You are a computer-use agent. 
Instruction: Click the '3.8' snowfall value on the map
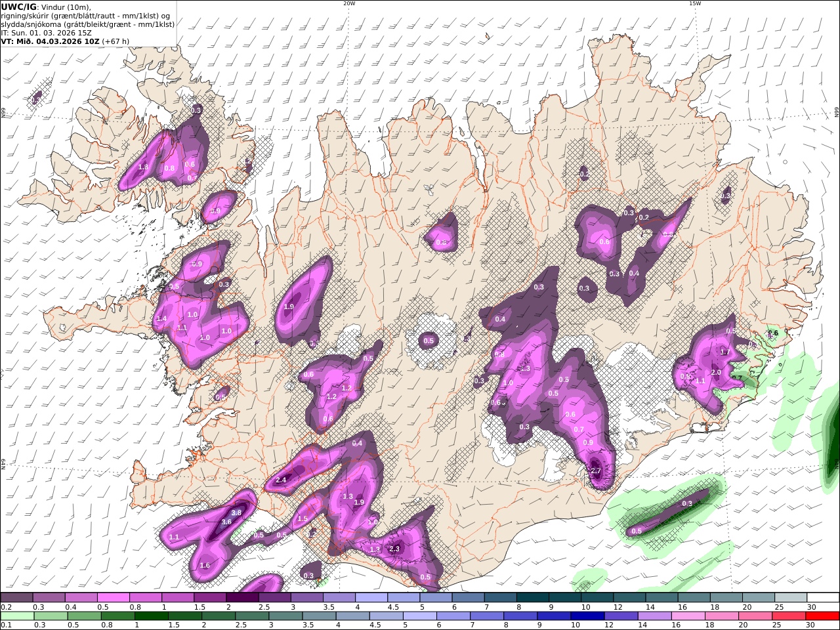(237, 513)
